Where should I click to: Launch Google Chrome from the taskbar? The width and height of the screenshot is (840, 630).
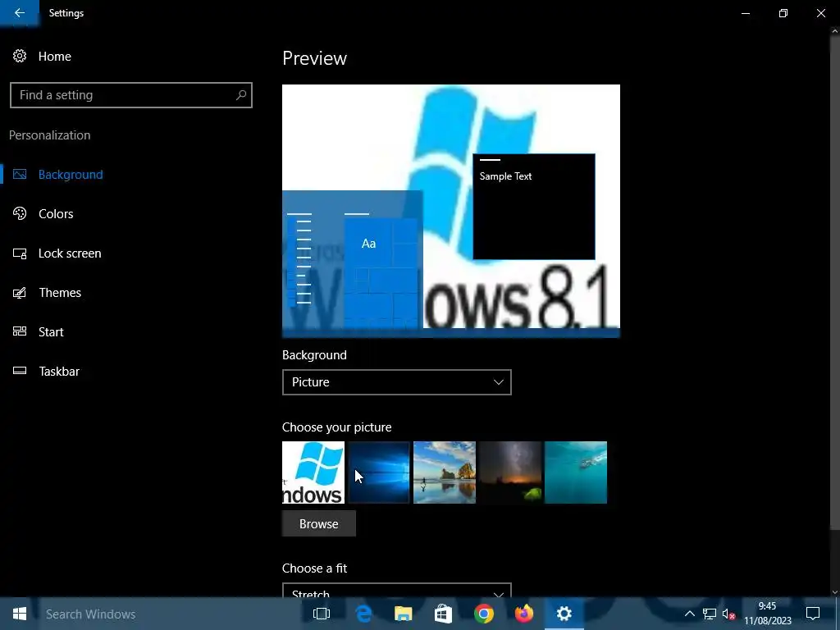[x=484, y=614]
